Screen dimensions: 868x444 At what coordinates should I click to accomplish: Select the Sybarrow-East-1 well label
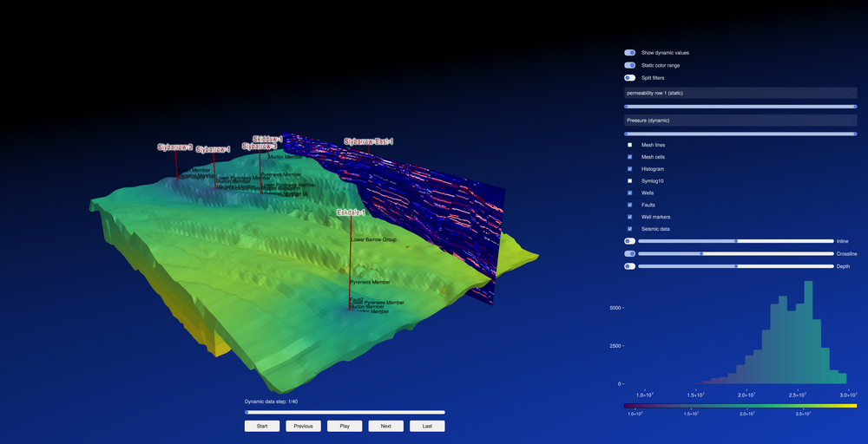coord(369,142)
